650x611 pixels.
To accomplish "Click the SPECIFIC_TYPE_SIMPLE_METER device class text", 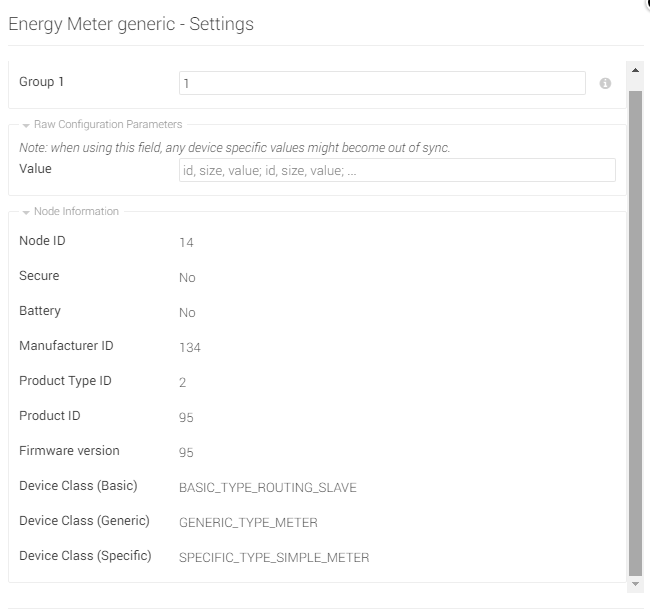I will pos(273,557).
